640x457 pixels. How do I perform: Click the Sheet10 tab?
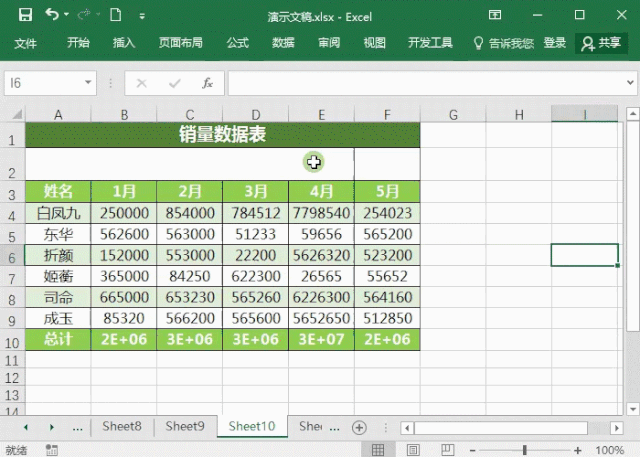tap(252, 426)
